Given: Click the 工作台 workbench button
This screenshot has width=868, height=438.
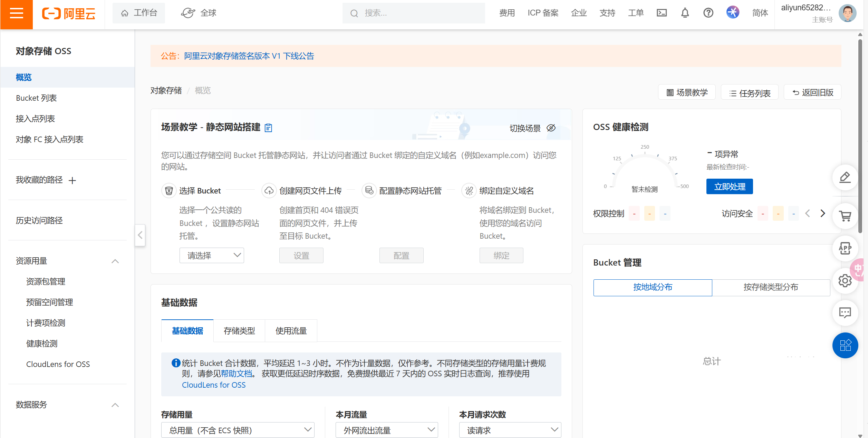Looking at the screenshot, I should (x=139, y=13).
